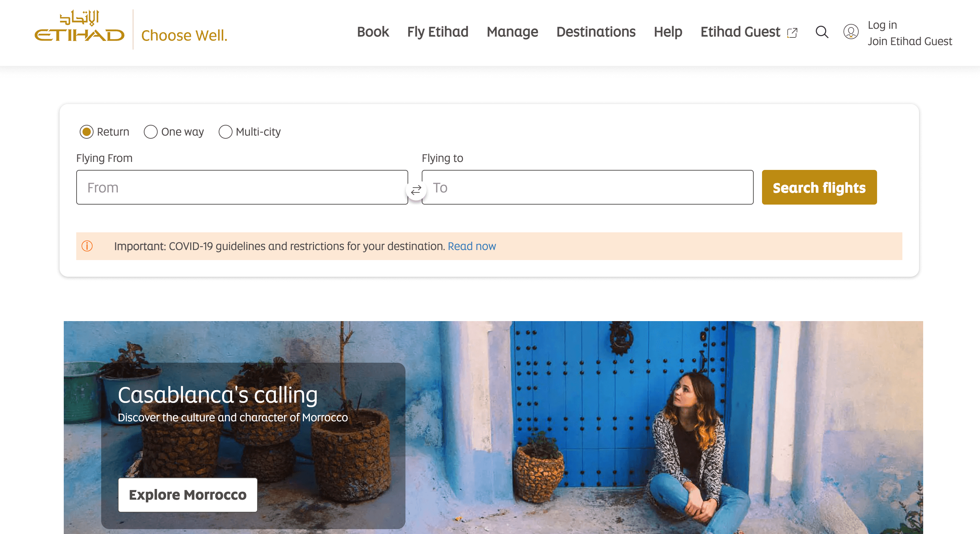Expand the Destinations navigation menu

click(x=596, y=32)
